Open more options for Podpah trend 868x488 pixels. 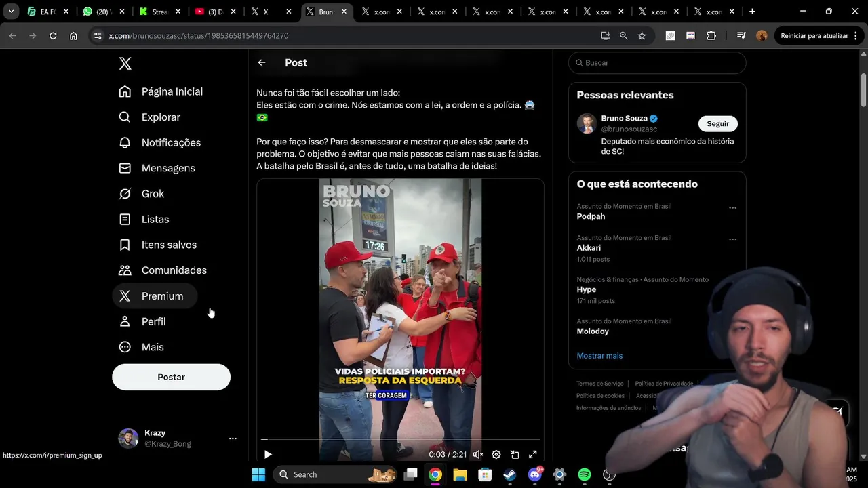pyautogui.click(x=732, y=208)
